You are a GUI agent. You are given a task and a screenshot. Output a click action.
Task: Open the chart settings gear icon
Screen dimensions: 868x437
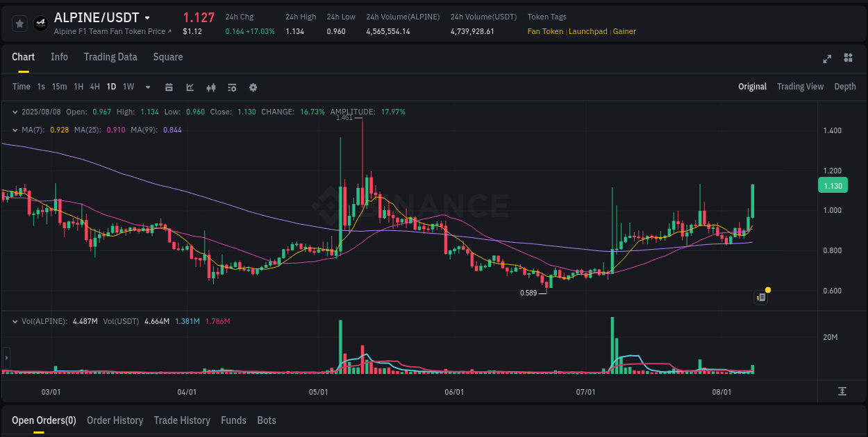coord(253,87)
